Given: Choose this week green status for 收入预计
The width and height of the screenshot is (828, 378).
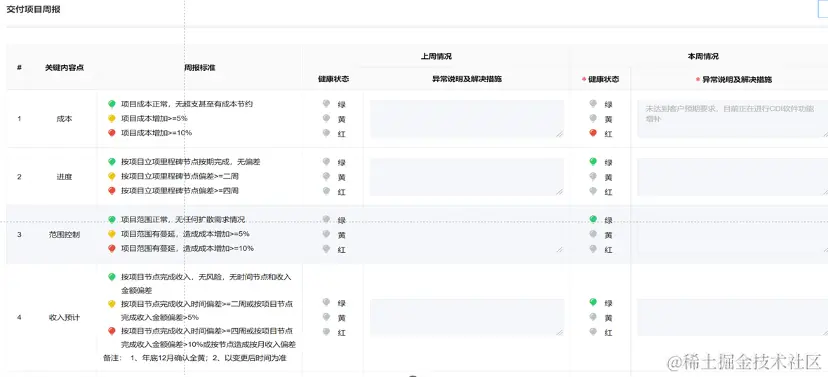Looking at the screenshot, I should point(593,303).
